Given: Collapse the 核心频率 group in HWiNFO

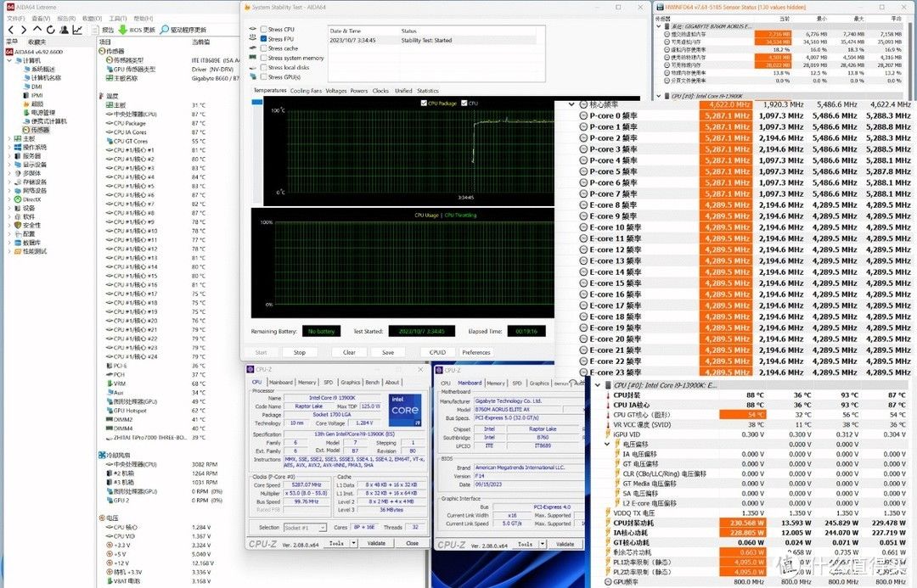Looking at the screenshot, I should [x=571, y=104].
